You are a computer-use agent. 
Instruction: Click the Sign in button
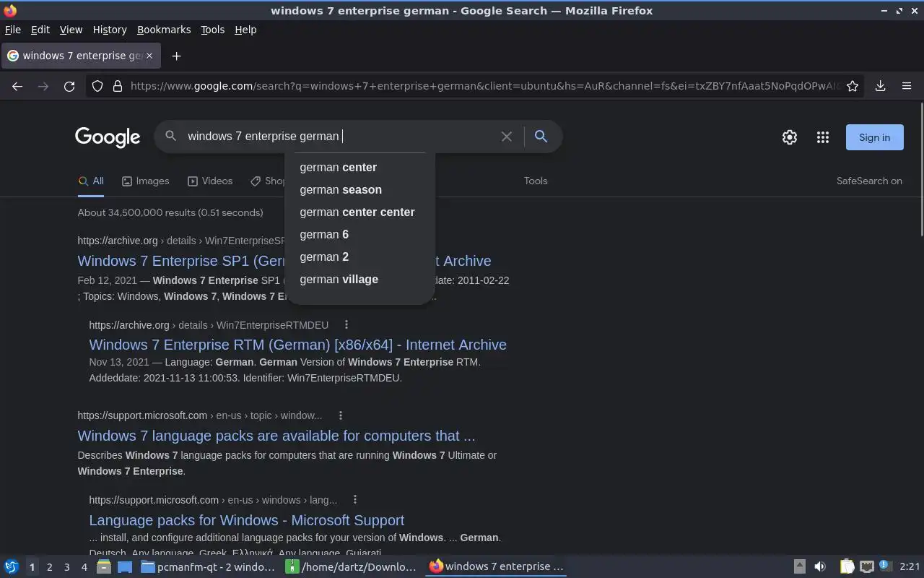874,137
